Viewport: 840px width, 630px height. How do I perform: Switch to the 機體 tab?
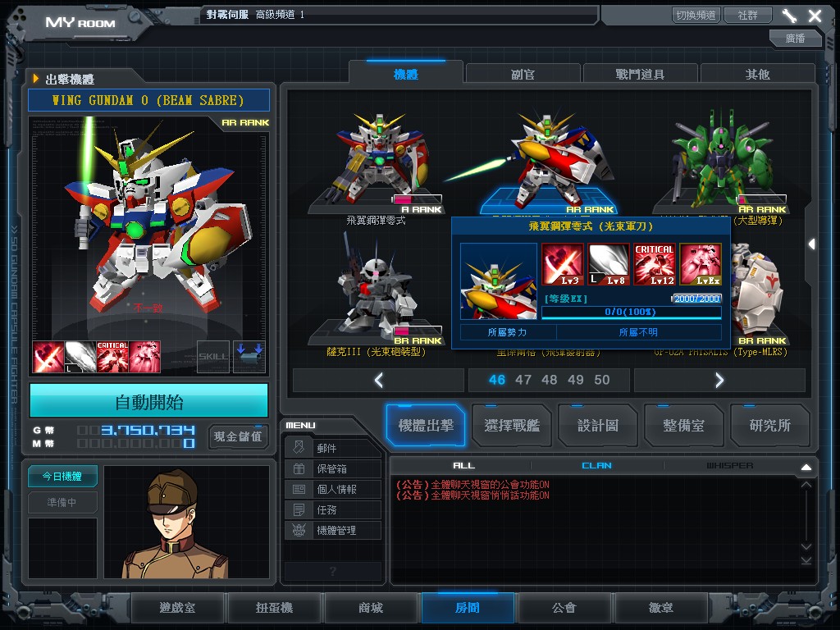(405, 74)
